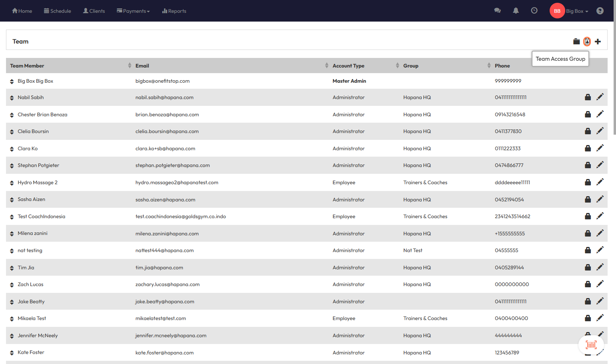
Task: Click the plus icon to add team member
Action: click(x=598, y=42)
